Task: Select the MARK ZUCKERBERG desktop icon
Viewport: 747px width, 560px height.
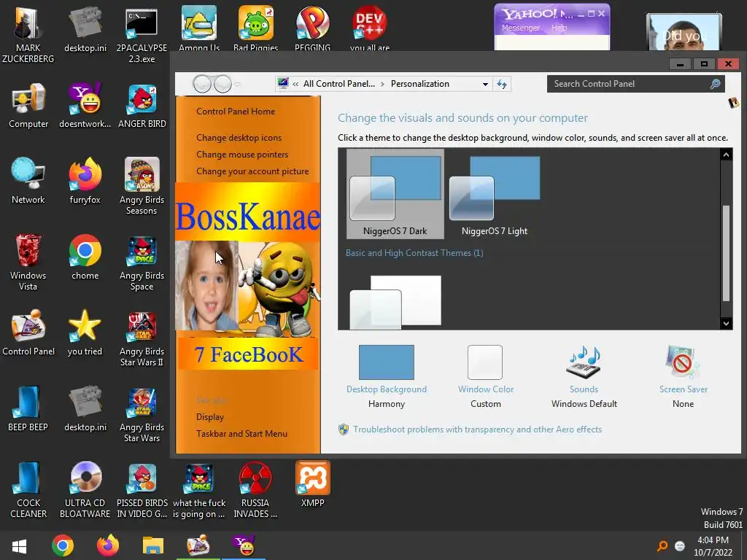Action: [28, 35]
